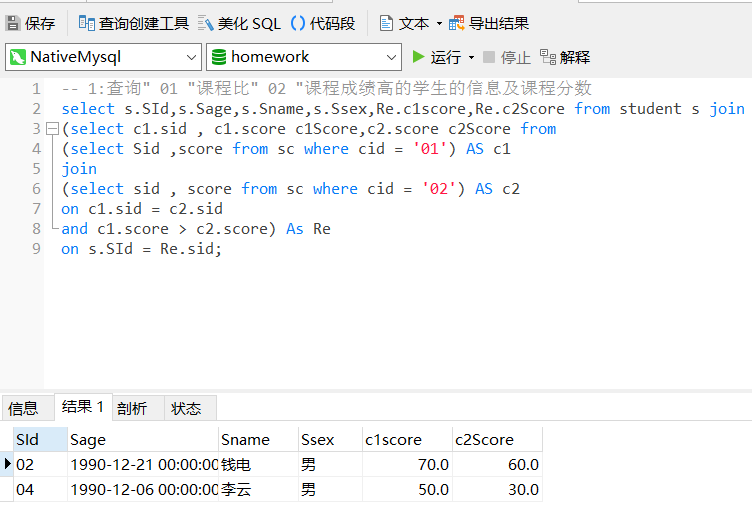
Task: Open the Query Builder tool (查询创建工具)
Action: point(134,23)
